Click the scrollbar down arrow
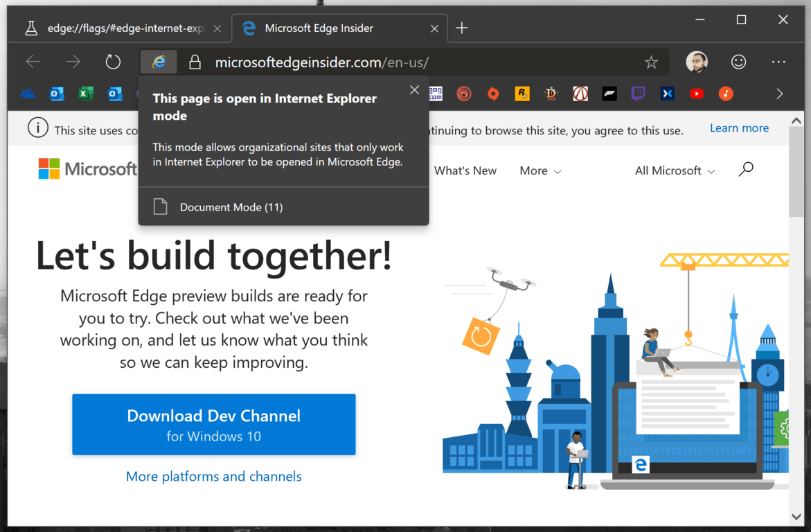The image size is (811, 532). tap(796, 517)
